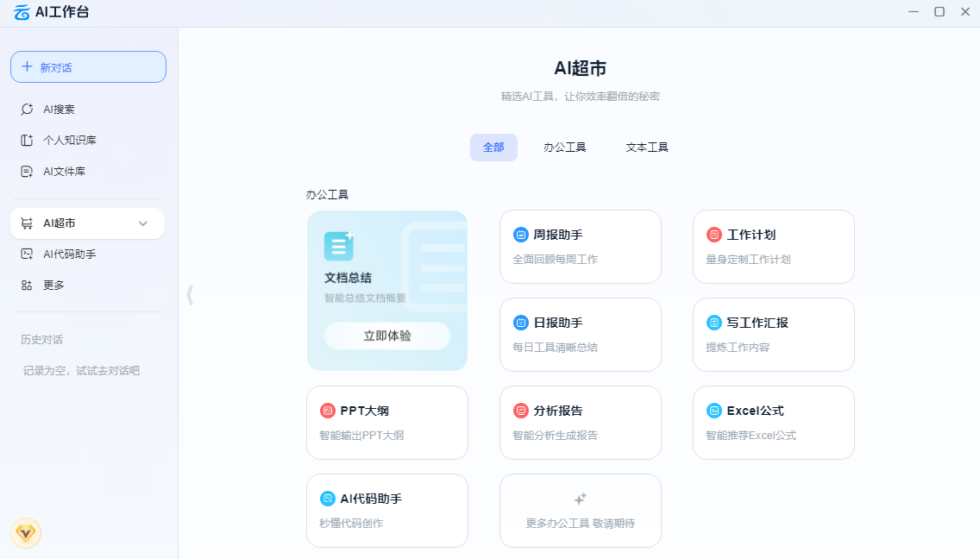Image resolution: width=980 pixels, height=559 pixels.
Task: Launch the AI代码助手 from the sidebar
Action: [x=65, y=254]
